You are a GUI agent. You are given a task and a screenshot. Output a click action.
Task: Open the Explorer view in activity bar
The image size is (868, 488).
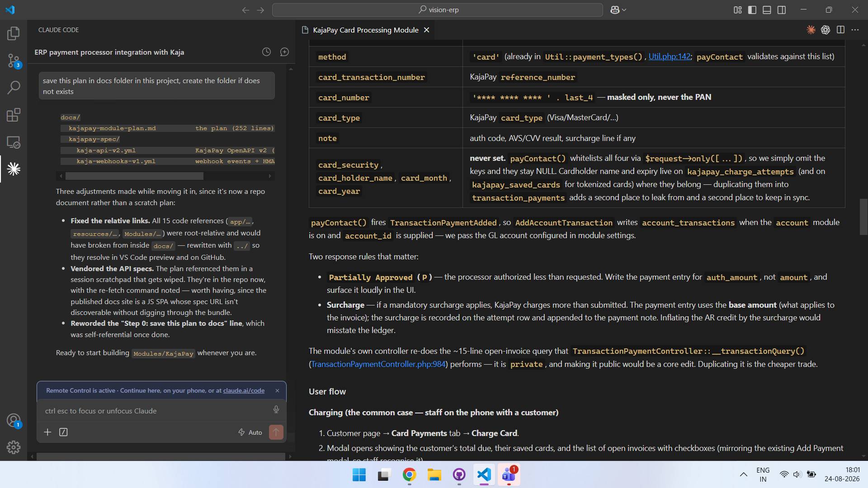(x=14, y=33)
